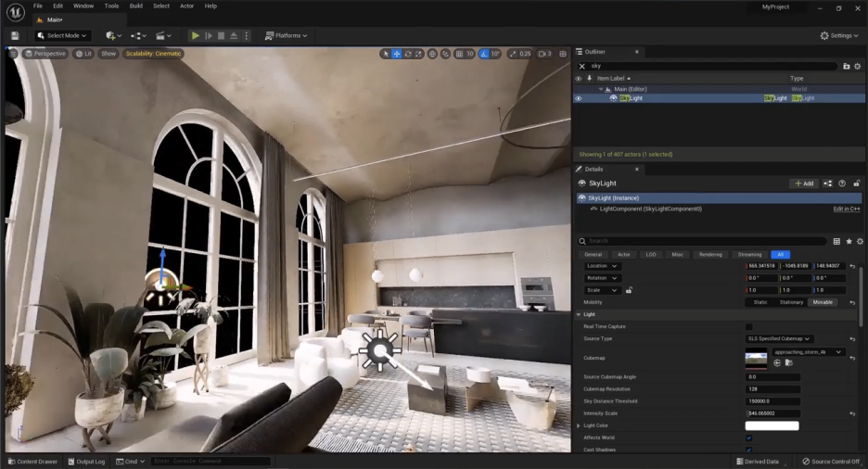Select the rotate gizmo tool
The height and width of the screenshot is (469, 868).
coord(408,54)
